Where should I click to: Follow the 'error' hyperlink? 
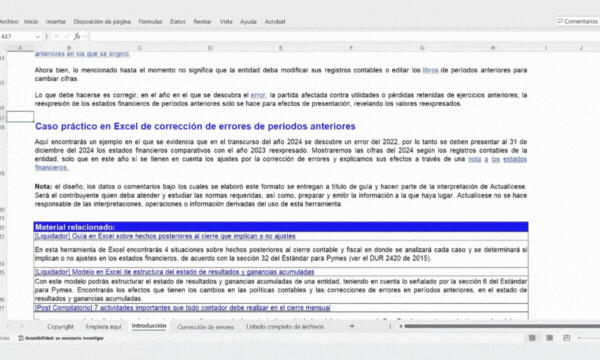point(258,95)
